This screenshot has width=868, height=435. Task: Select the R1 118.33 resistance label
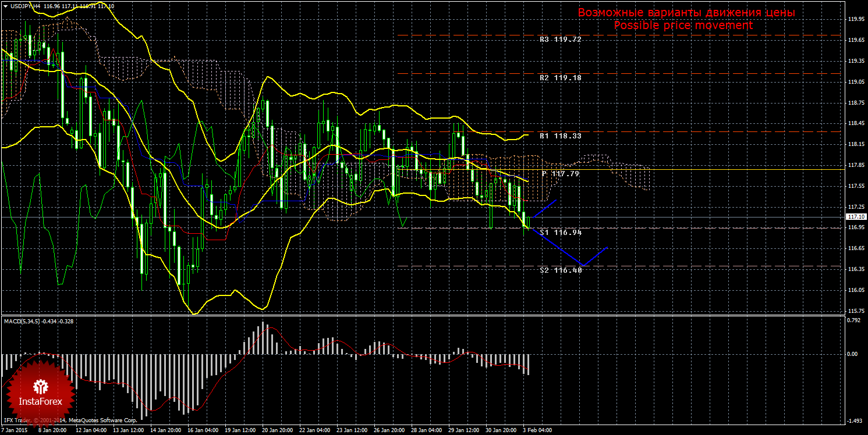click(x=561, y=136)
